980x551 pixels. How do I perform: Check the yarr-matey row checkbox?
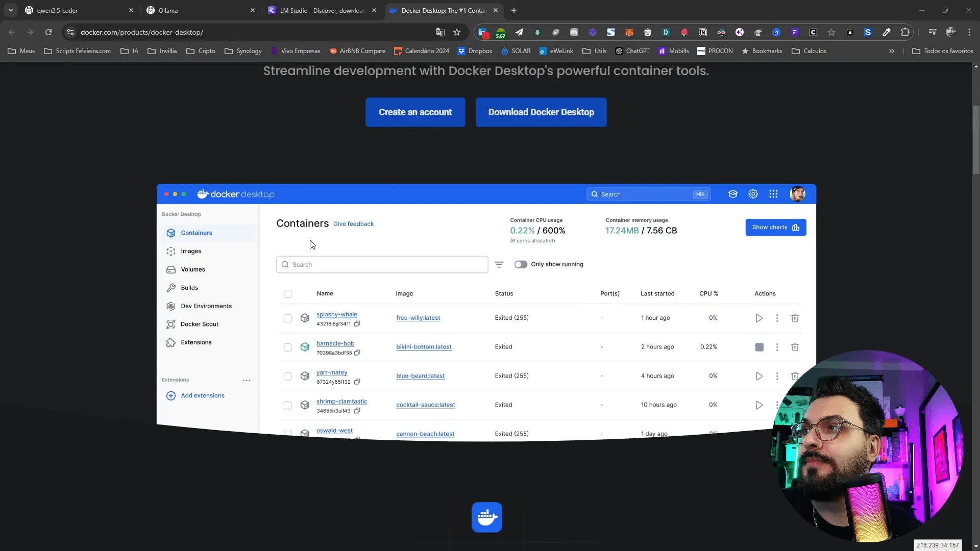(287, 377)
